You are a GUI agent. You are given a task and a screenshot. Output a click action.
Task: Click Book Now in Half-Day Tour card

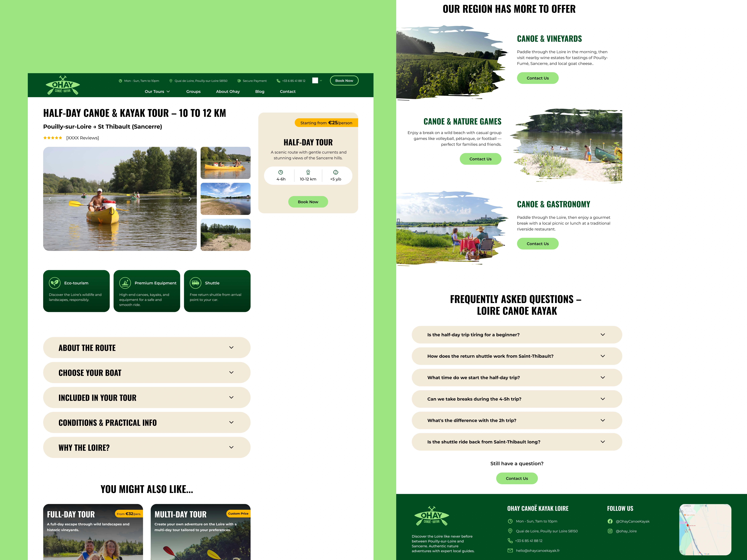point(308,202)
